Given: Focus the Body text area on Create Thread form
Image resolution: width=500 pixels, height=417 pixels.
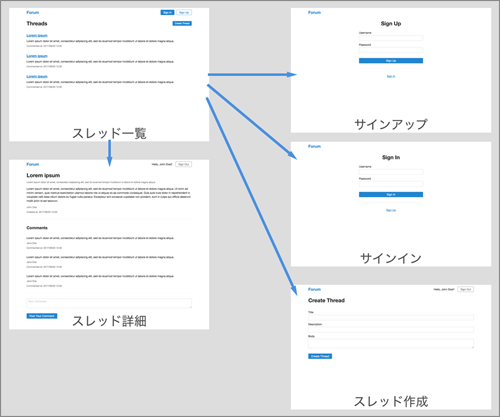Looking at the screenshot, I should 391,344.
